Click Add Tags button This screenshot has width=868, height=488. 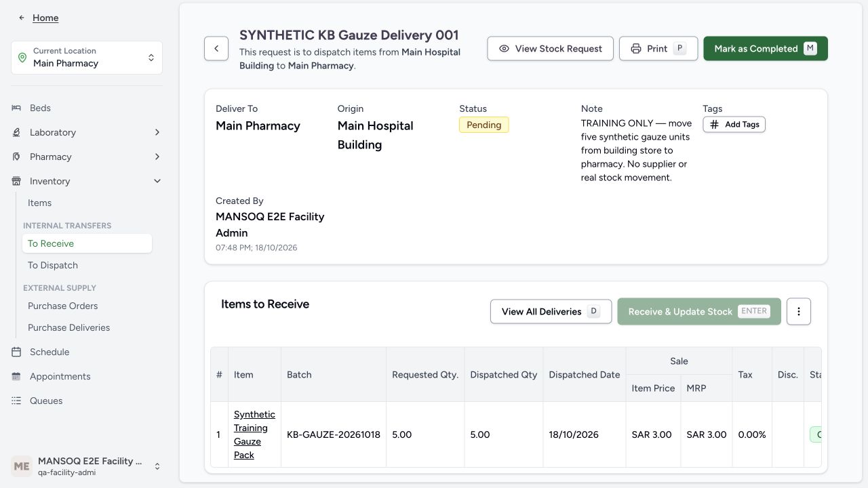tap(734, 125)
